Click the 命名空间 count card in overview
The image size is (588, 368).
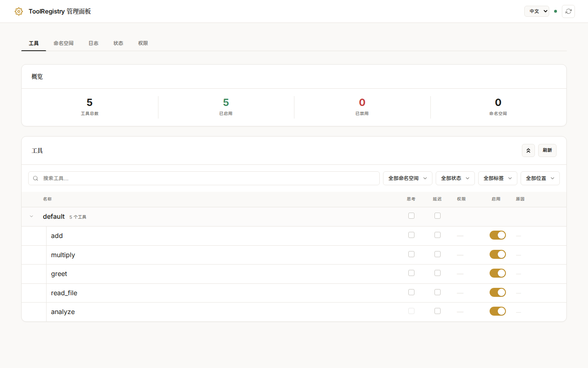click(x=498, y=107)
